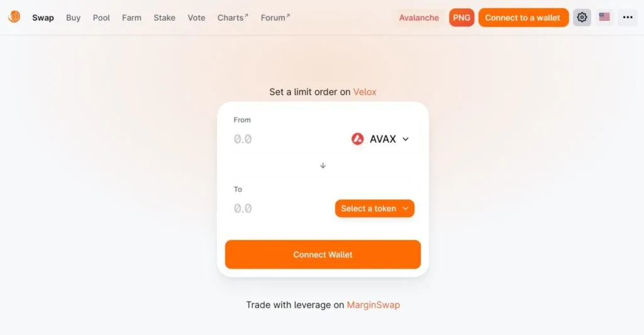Viewport: 644px width, 335px height.
Task: Click the large Connect Wallet button
Action: tap(323, 254)
